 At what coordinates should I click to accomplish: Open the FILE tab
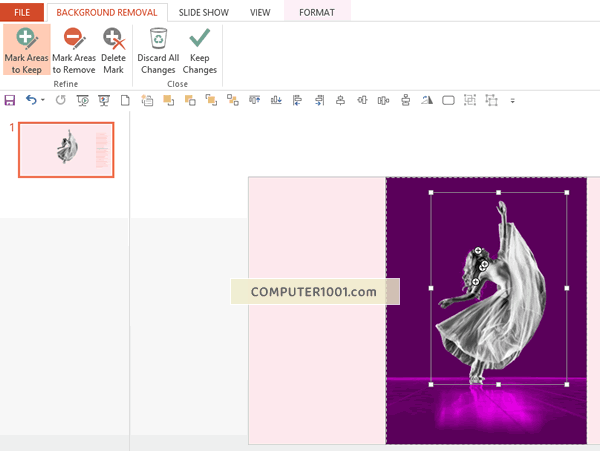22,12
